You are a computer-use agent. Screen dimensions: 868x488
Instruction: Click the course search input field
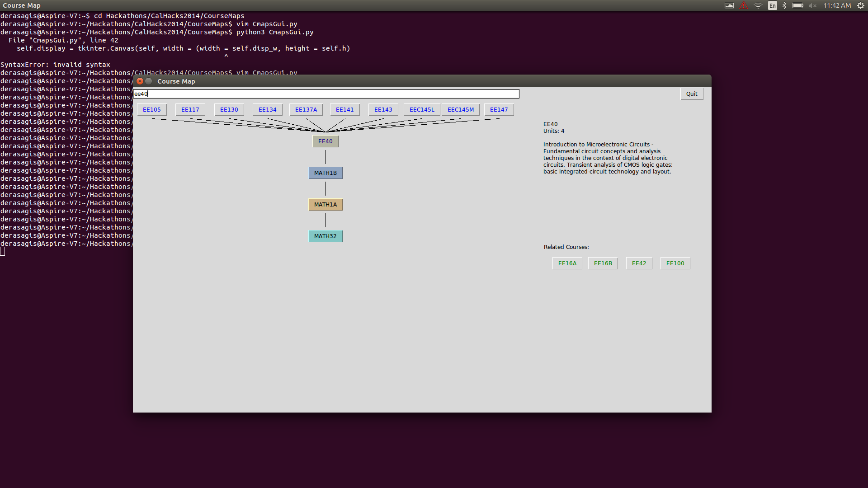[325, 94]
